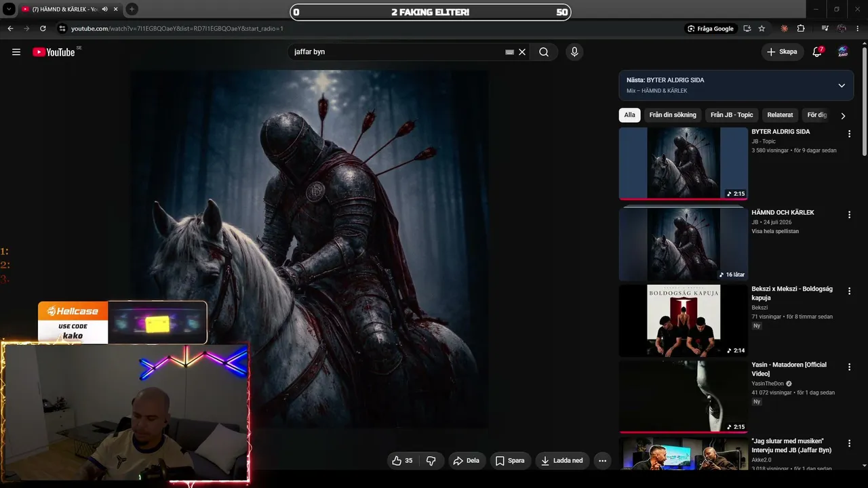Screen dimensions: 868x488
Task: Open options for the JB interview video
Action: click(849, 443)
